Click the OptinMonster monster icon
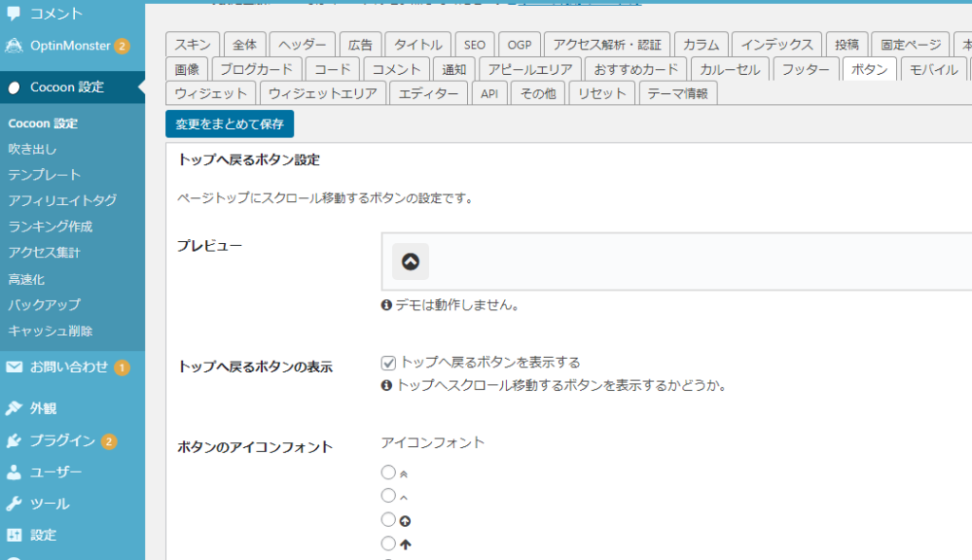972x560 pixels. click(13, 46)
